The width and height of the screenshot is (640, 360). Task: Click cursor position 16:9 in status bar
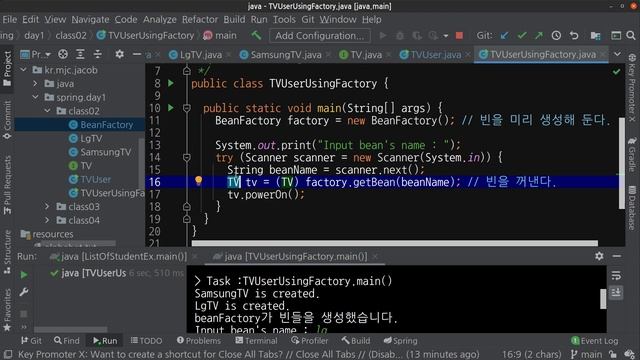531,354
